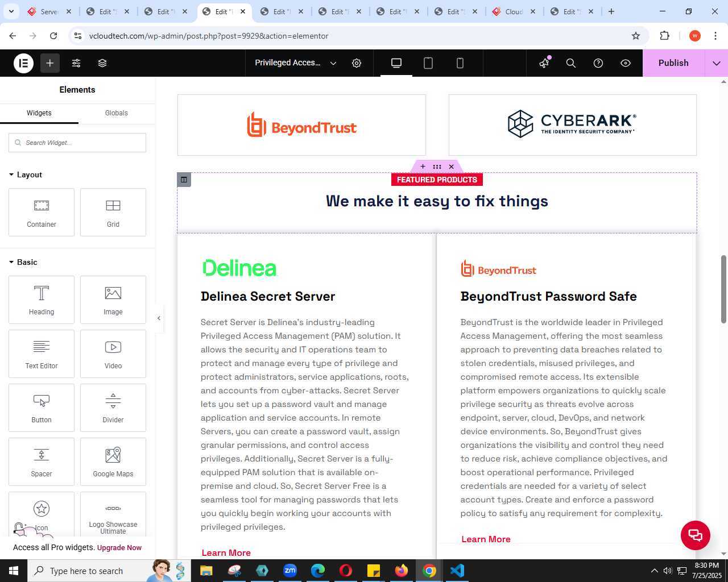Bookmark this page star icon
Viewport: 728px width, 582px height.
pyautogui.click(x=636, y=36)
